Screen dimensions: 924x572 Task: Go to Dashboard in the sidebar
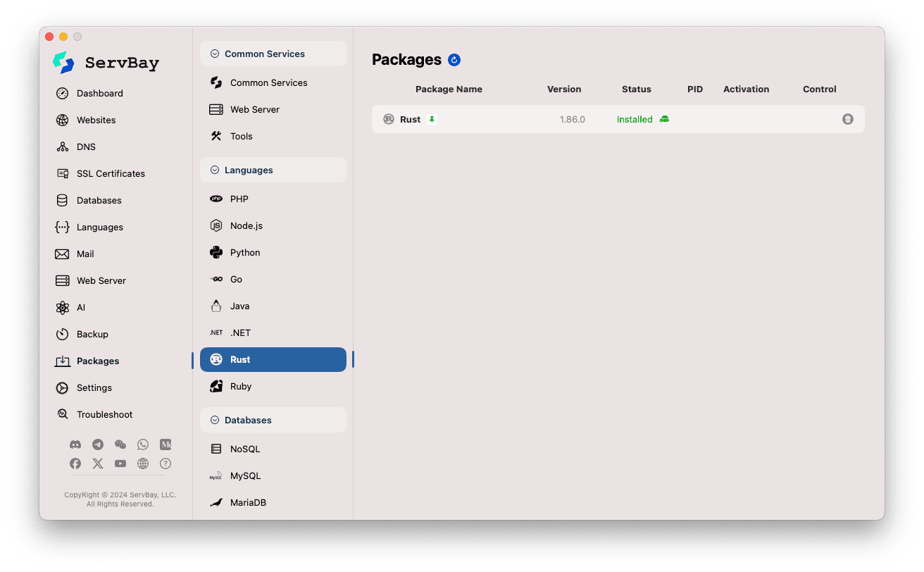99,93
